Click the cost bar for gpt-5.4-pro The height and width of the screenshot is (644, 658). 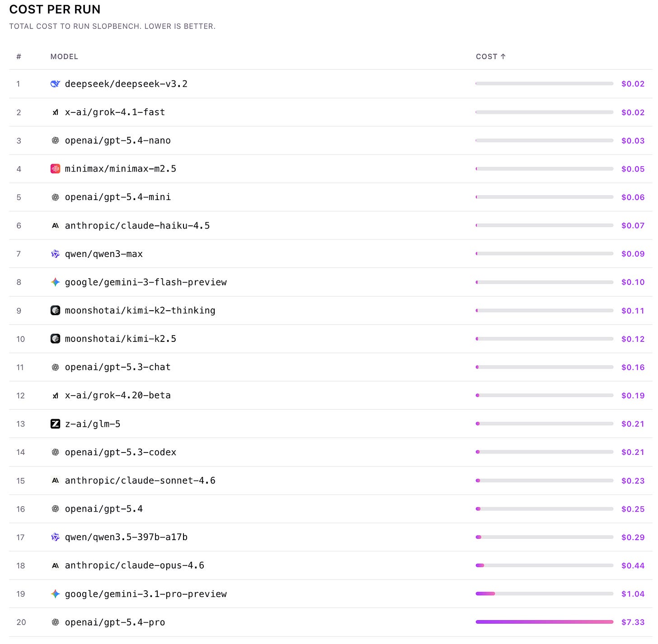coord(545,622)
